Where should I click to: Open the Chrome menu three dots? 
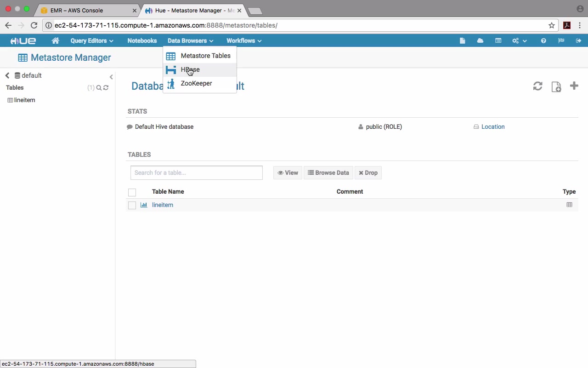tap(580, 25)
